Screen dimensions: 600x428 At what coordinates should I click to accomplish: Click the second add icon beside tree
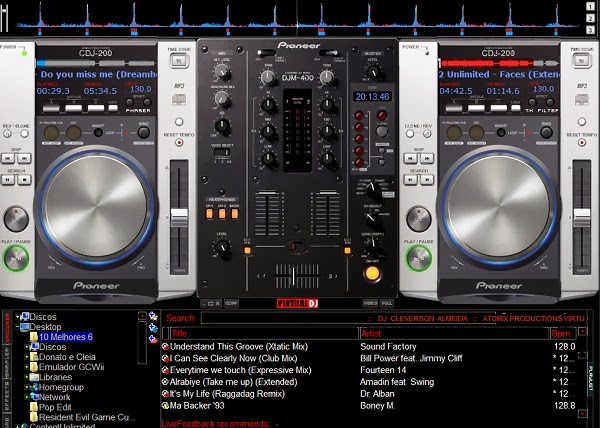click(153, 328)
